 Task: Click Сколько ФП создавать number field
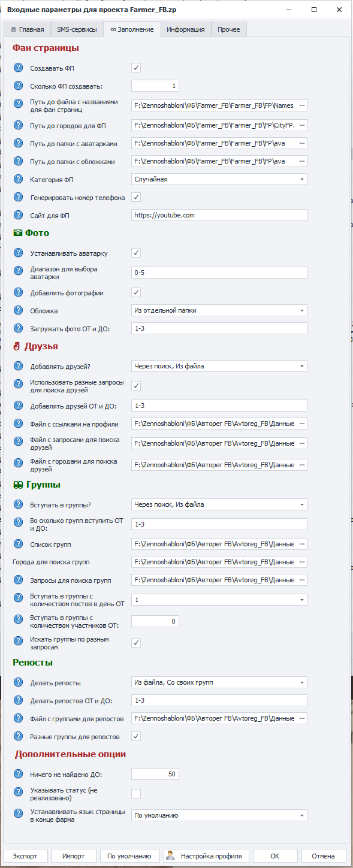coord(155,86)
